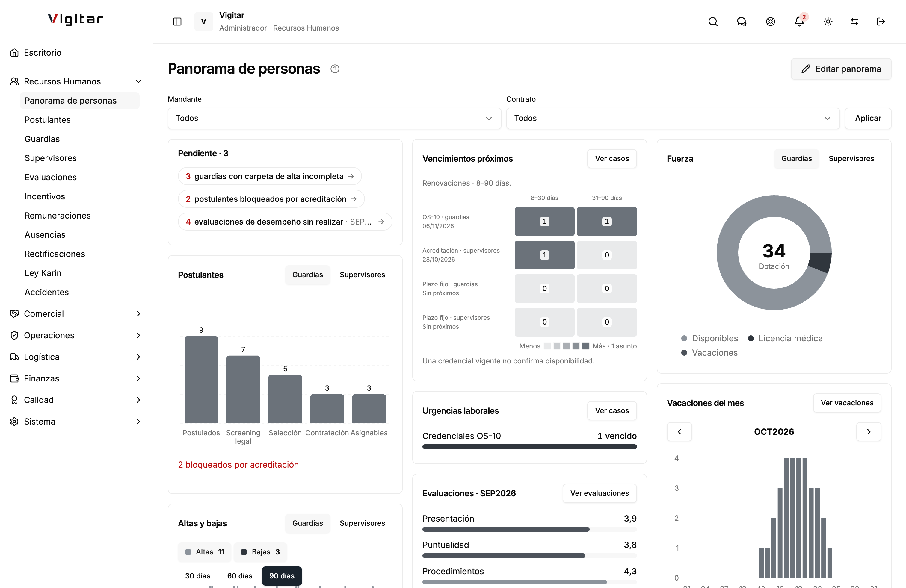Click arrow on evaluaciones de desempeño item
Screen dimensions: 906x588
[381, 222]
